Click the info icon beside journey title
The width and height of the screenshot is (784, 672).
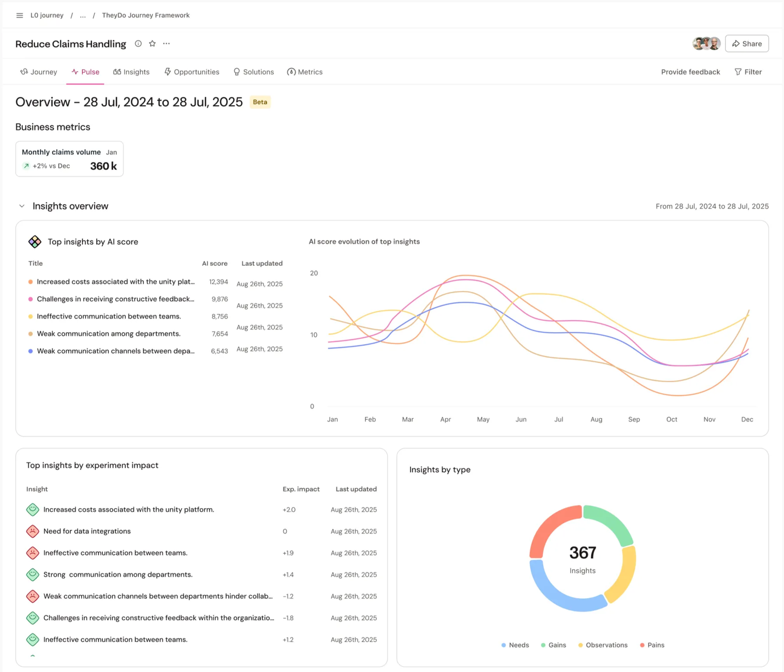click(138, 44)
